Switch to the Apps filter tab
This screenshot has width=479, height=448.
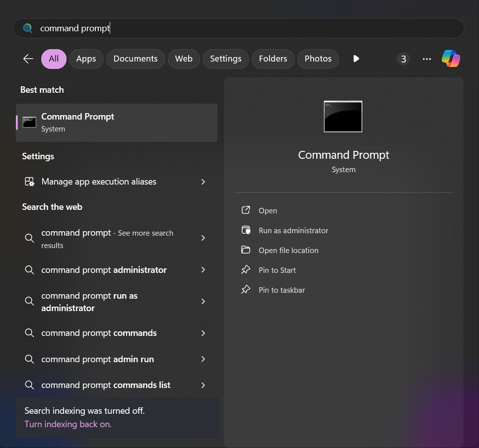(86, 59)
